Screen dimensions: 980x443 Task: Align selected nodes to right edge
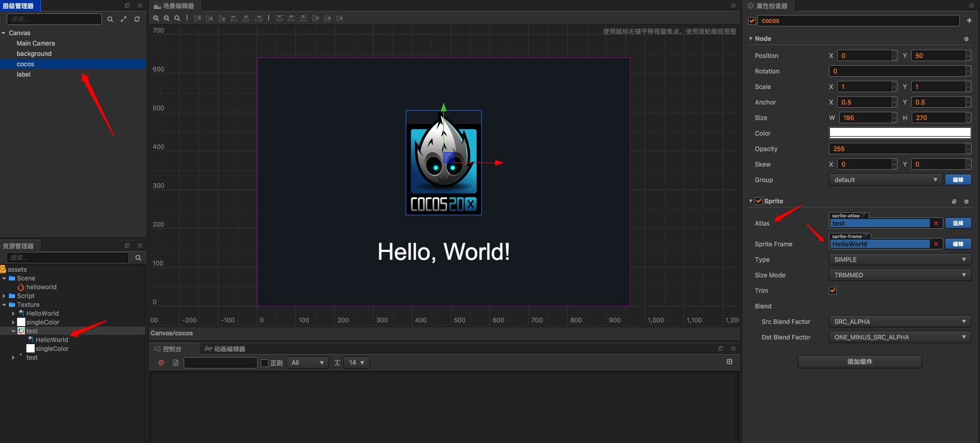tap(258, 18)
